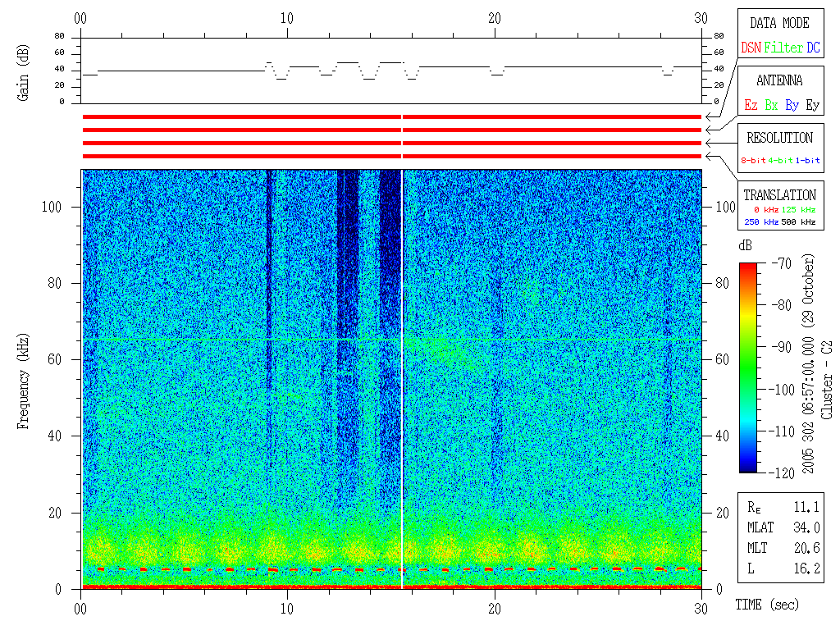Screen dimensions: 840x630
Task: Click the dB label above the color scale
Action: coord(745,245)
